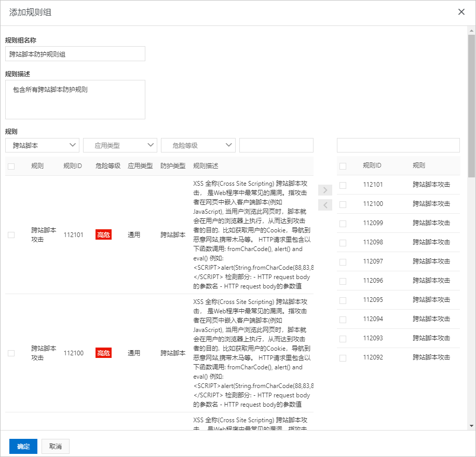Check rule 112094 in the right list

click(x=343, y=320)
